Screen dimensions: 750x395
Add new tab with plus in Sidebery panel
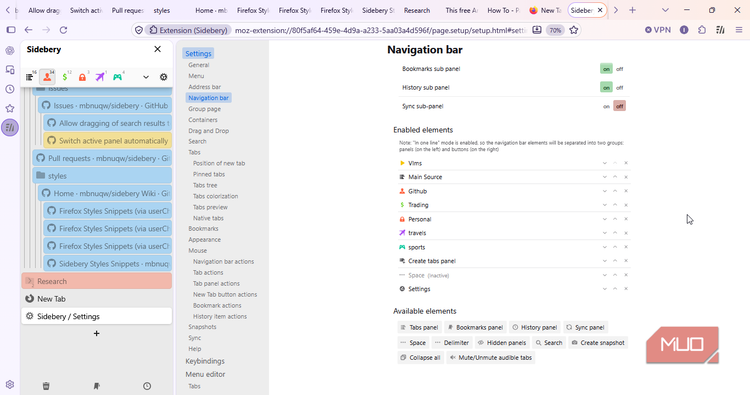pyautogui.click(x=97, y=333)
